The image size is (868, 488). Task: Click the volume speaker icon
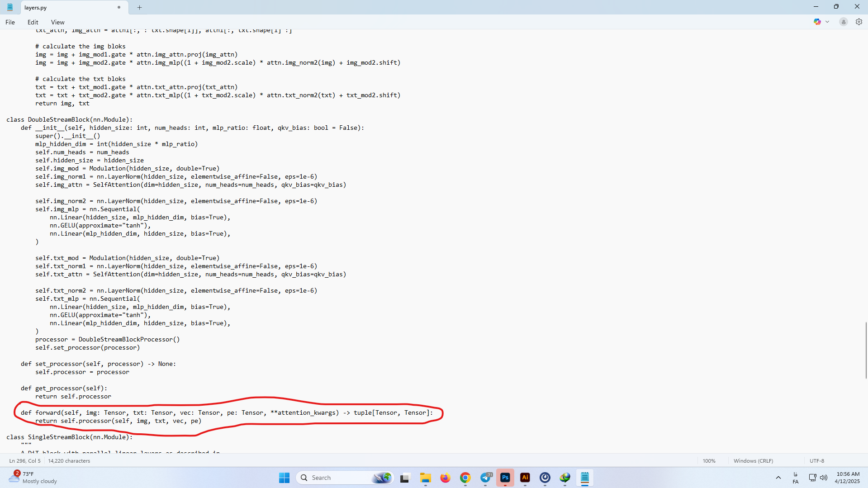tap(824, 478)
